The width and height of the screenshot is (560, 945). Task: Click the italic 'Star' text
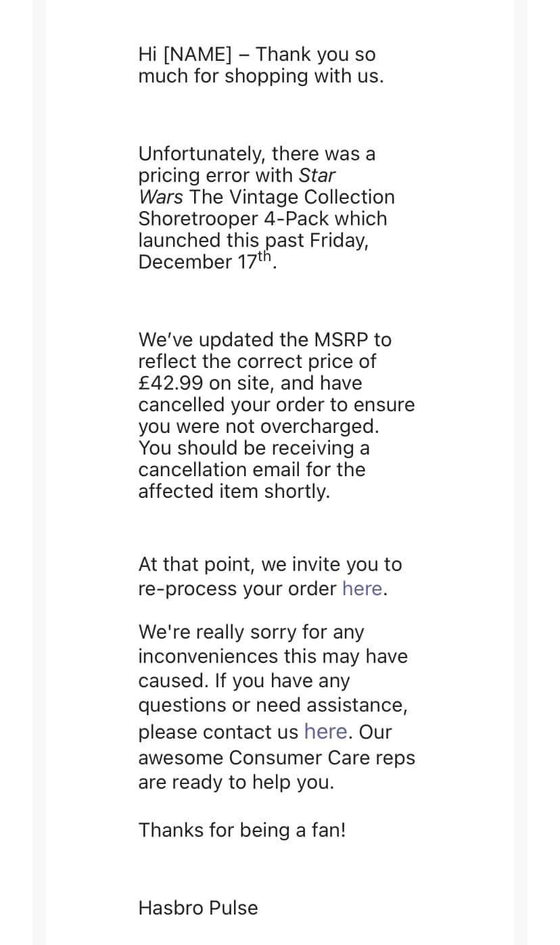(317, 175)
